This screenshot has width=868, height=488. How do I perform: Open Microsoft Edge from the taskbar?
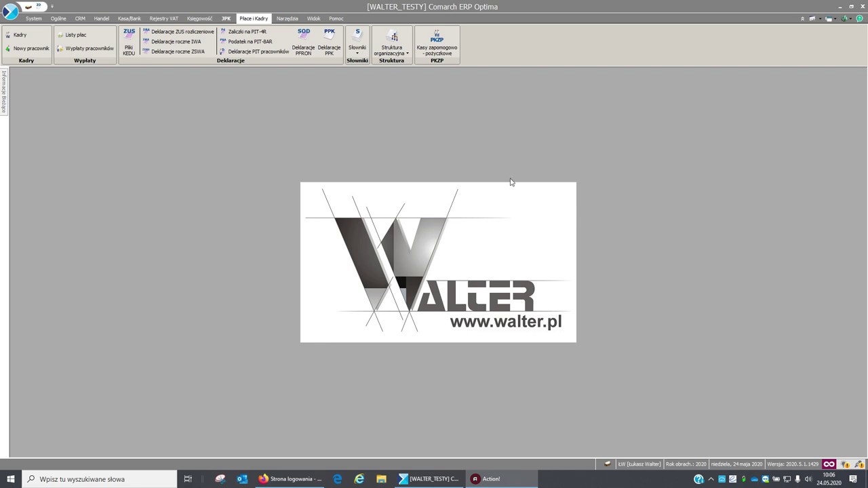[x=337, y=479]
